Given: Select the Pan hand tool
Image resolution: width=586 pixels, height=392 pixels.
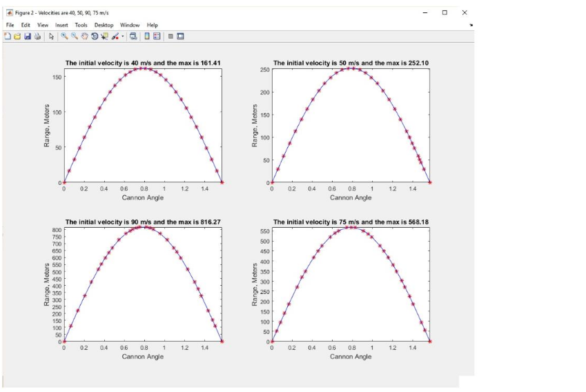Looking at the screenshot, I should [x=84, y=37].
